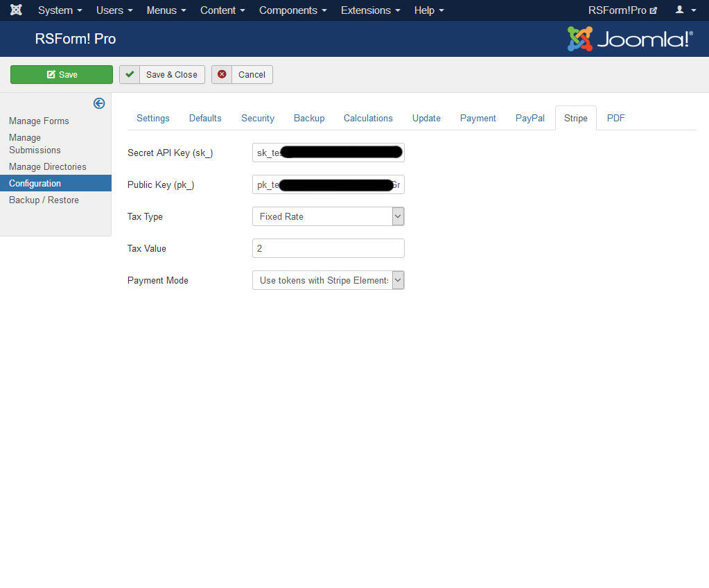Click the Payment Mode label
The image size is (709, 588).
(x=158, y=280)
